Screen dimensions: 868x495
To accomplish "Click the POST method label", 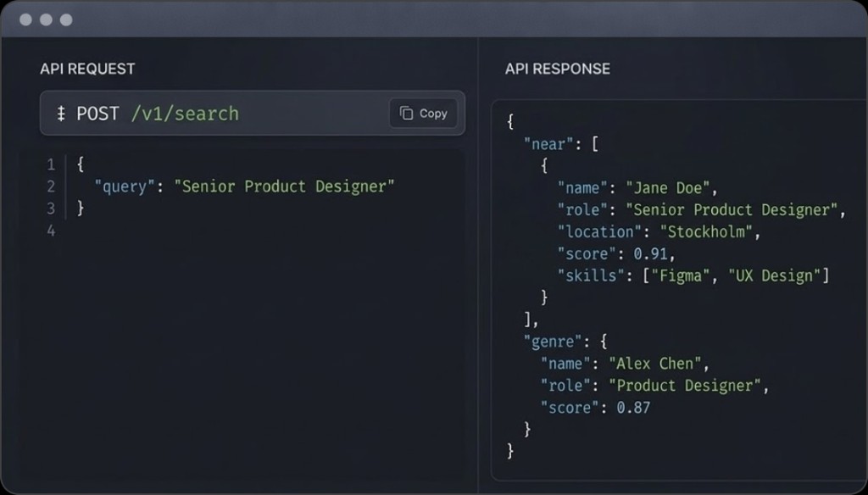I will pos(99,113).
